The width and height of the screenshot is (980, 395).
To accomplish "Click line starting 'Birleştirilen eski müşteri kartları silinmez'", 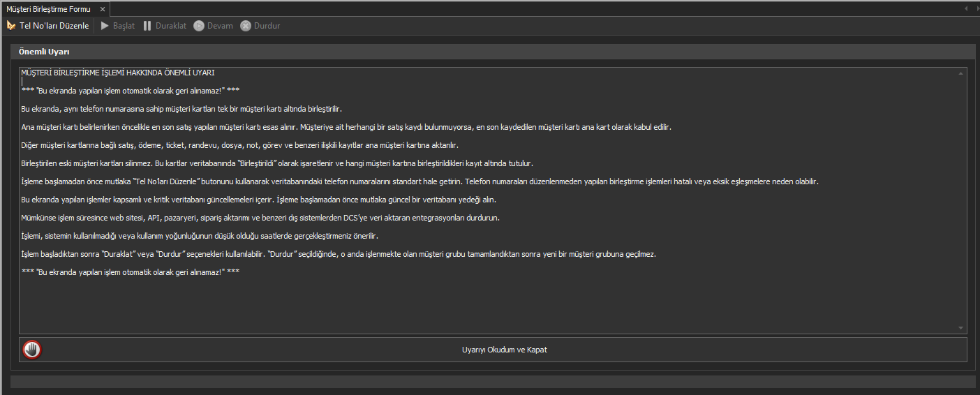I will click(x=277, y=163).
